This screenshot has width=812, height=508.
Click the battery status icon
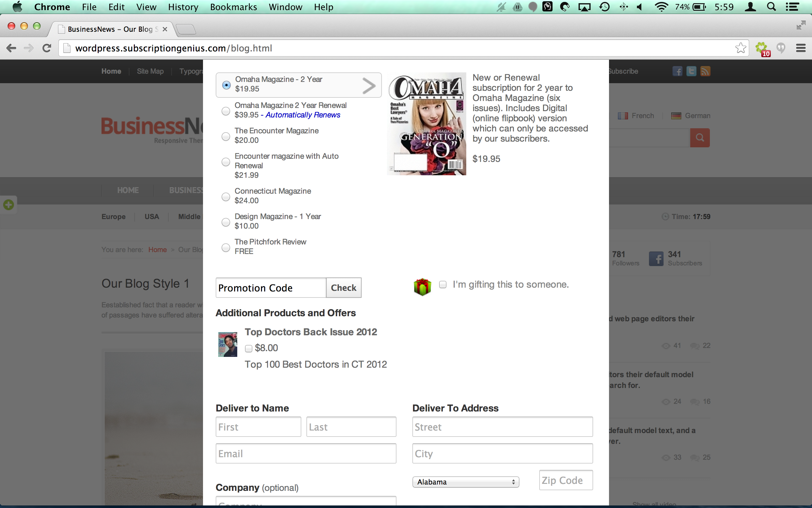[699, 7]
